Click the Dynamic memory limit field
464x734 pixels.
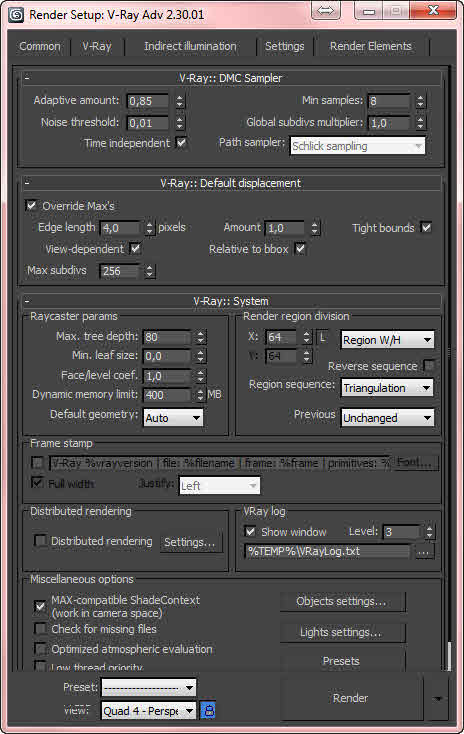coord(167,395)
